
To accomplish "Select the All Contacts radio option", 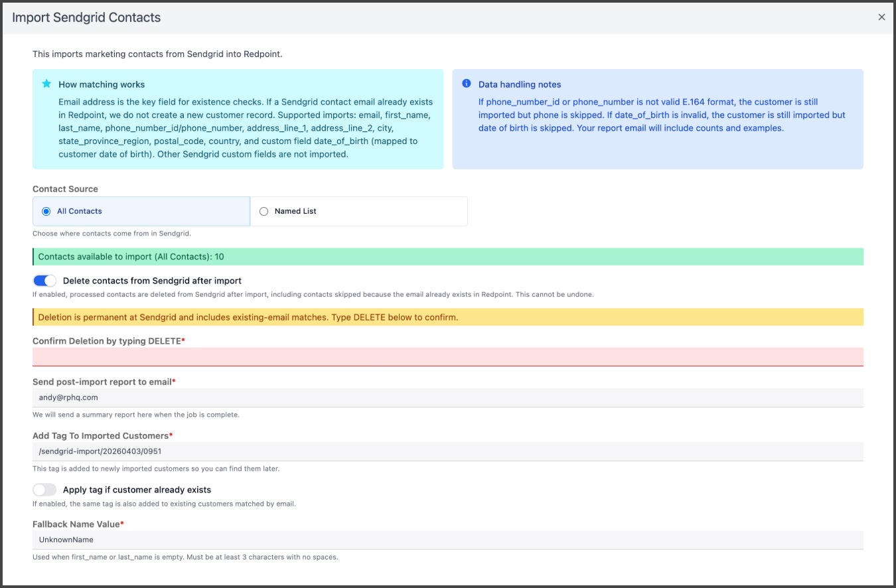I will pos(46,211).
